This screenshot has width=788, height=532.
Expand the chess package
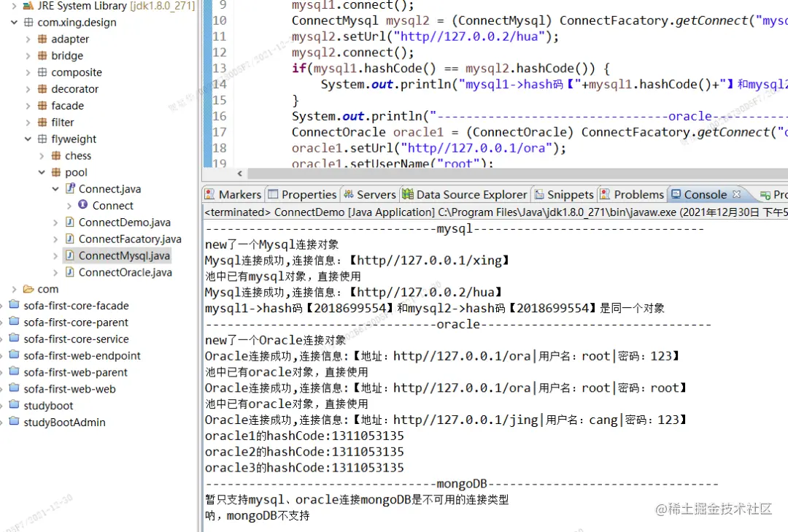coord(42,156)
